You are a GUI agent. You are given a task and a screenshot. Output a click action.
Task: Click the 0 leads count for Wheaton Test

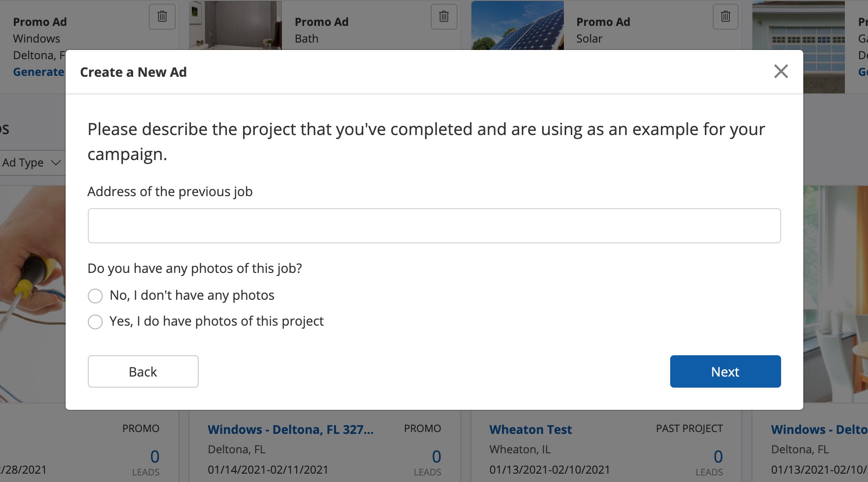click(718, 457)
